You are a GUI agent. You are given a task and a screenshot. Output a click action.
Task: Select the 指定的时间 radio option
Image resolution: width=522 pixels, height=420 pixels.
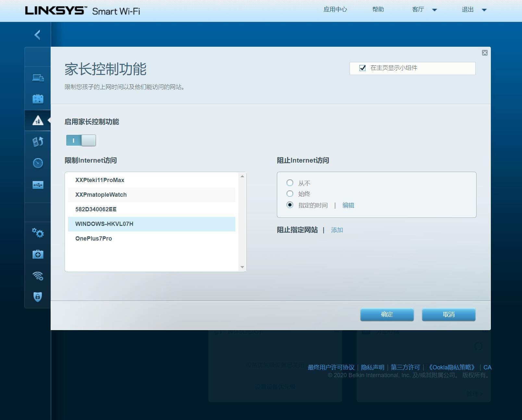290,205
